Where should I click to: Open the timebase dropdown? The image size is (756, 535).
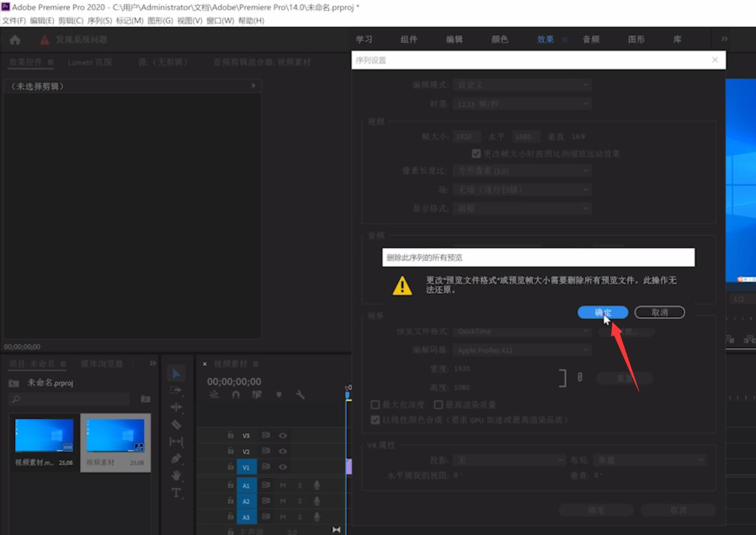[523, 104]
